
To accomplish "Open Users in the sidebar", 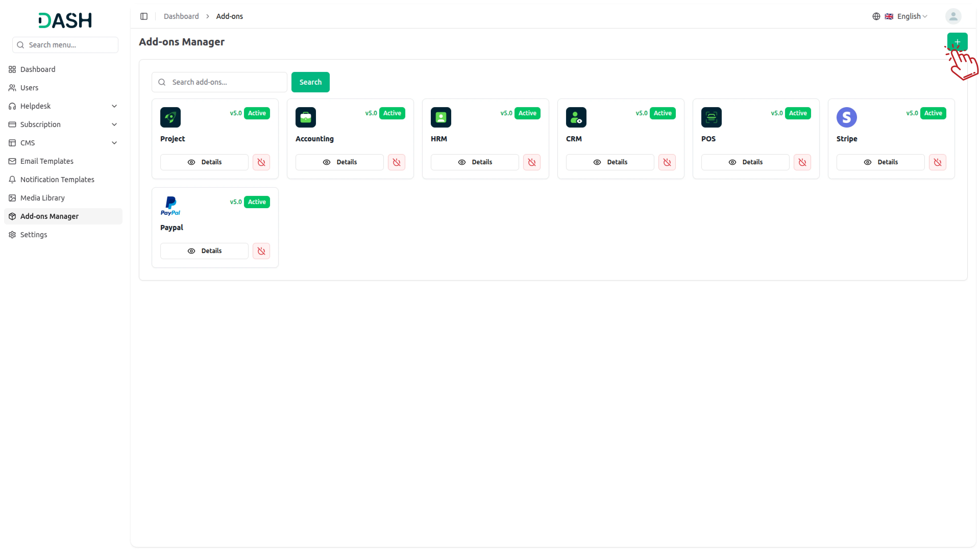I will pos(63,87).
